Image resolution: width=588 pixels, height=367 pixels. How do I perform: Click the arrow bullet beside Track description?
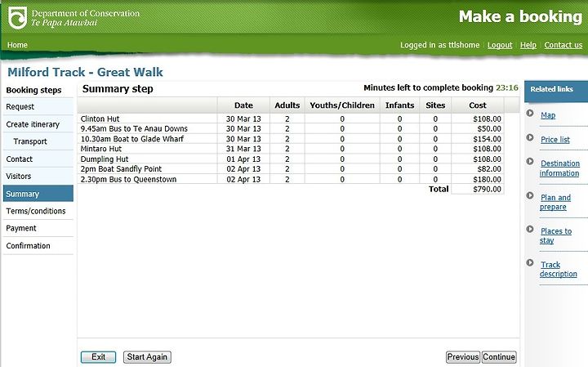(530, 262)
